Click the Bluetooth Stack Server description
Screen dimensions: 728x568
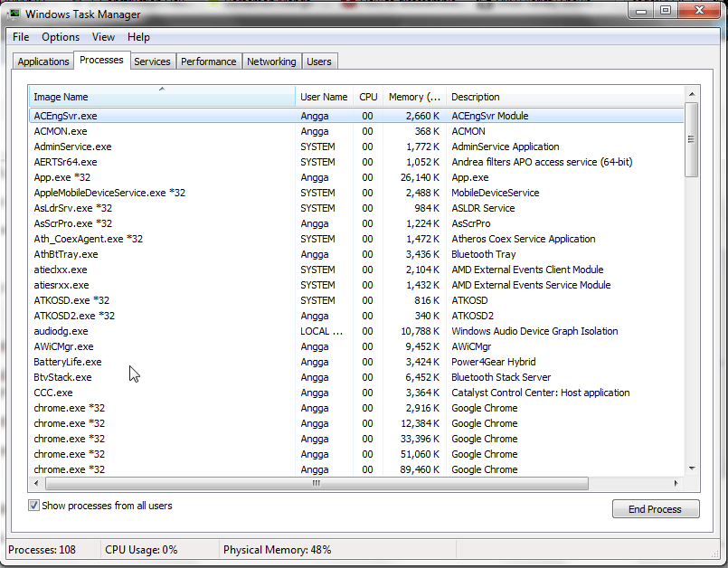[x=501, y=377]
